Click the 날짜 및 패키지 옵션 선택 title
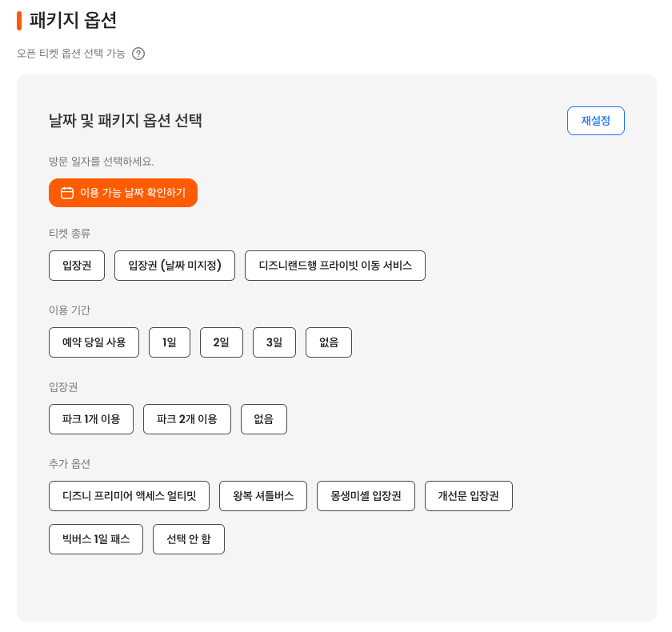 [125, 121]
